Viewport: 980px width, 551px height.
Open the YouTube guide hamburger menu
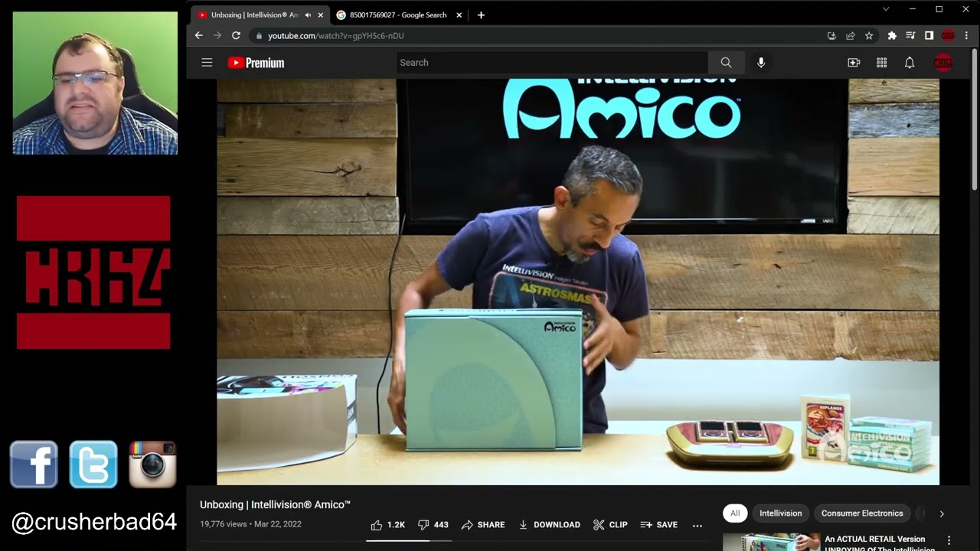[207, 63]
